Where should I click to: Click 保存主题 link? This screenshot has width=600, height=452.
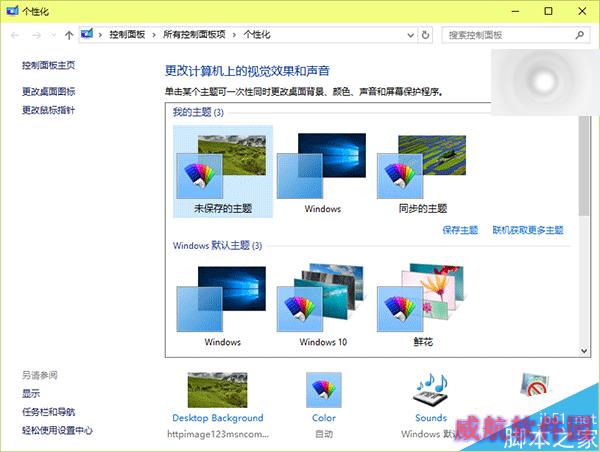click(x=460, y=230)
